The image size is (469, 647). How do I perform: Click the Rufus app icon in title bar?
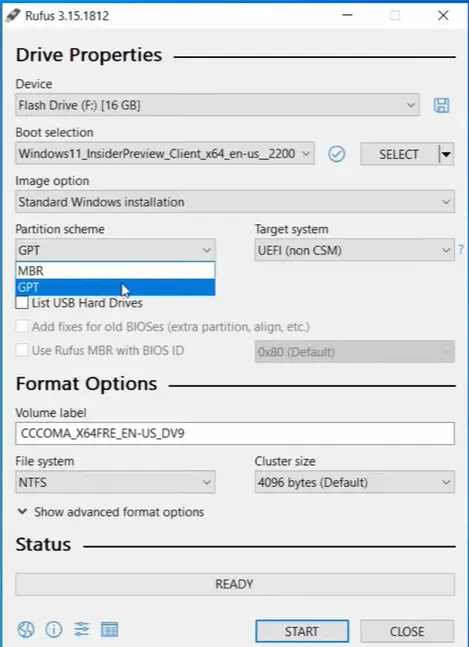coord(12,16)
